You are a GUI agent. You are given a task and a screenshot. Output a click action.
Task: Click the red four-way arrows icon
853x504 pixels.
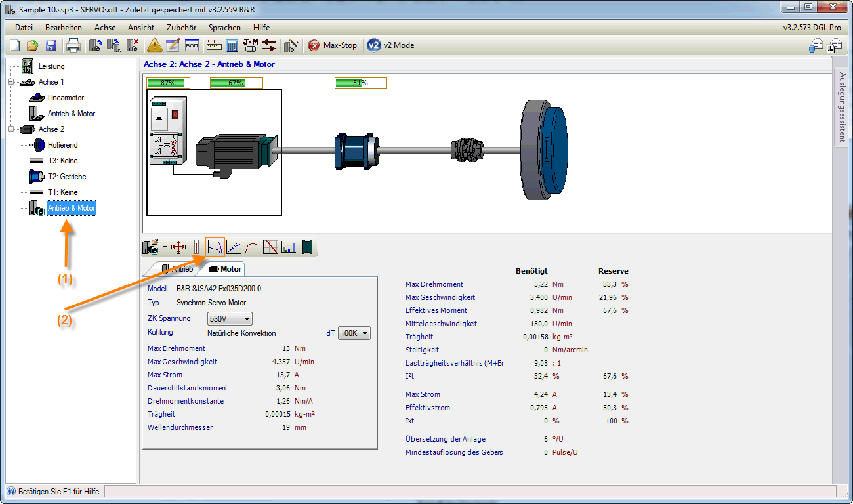[179, 247]
